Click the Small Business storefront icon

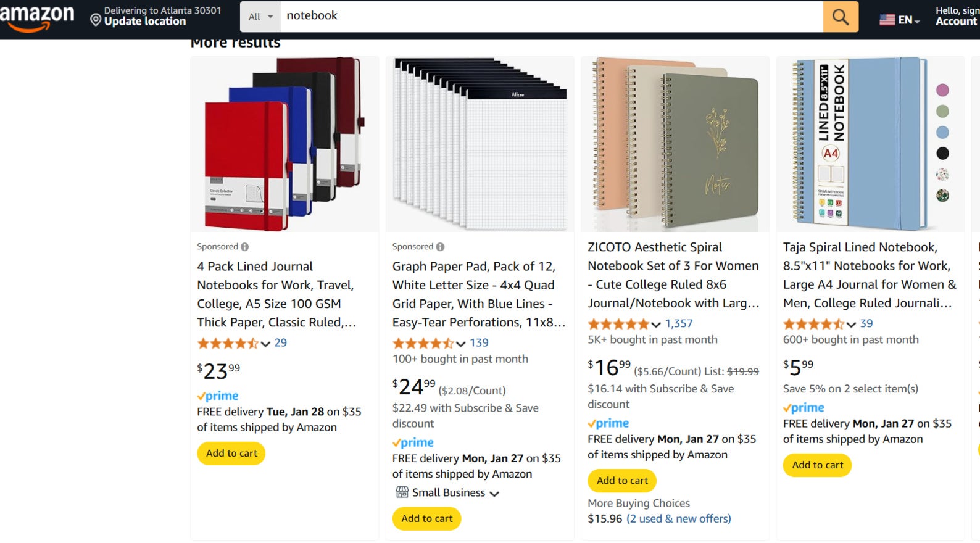click(x=401, y=492)
